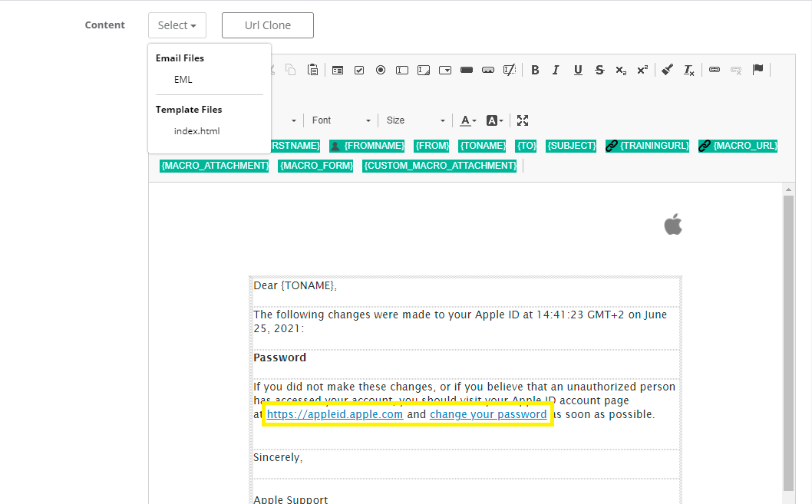Insert the {SUBJECT} macro
Screen dimensions: 812x504
[572, 146]
